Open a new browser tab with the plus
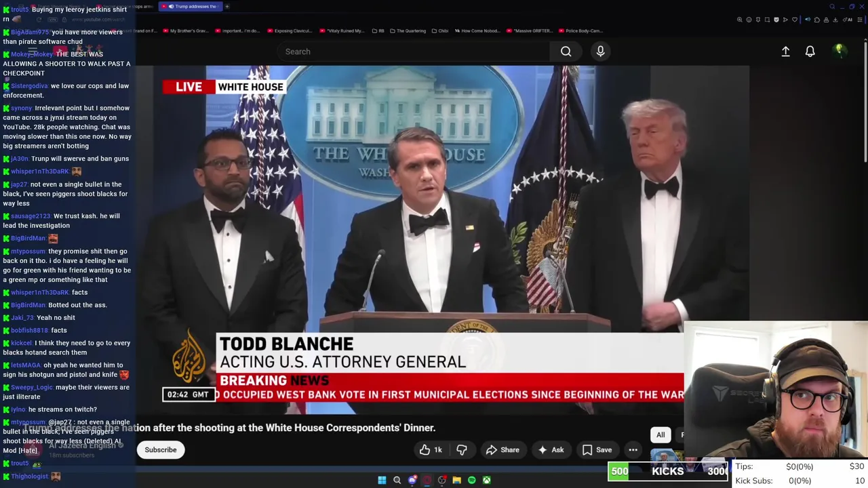The width and height of the screenshot is (868, 488). [227, 6]
